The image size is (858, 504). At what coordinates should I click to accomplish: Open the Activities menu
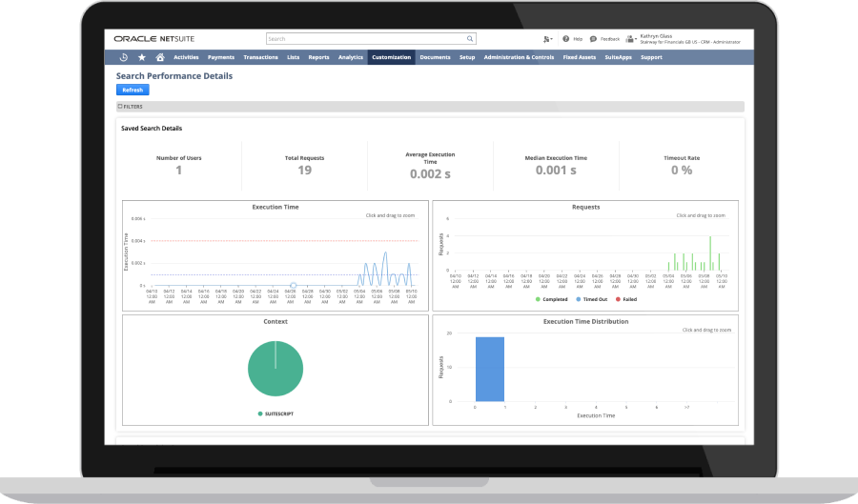[x=186, y=57]
